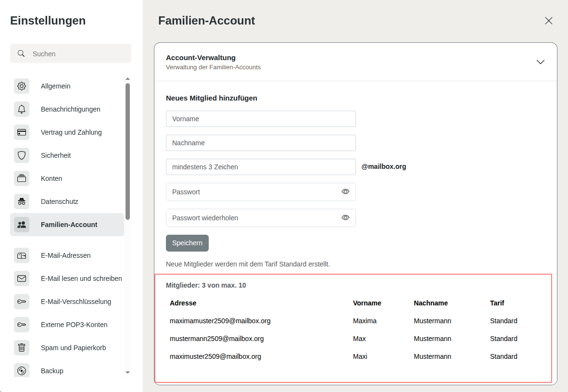
Task: Open the E-Mail-Adressen settings page
Action: [x=65, y=255]
